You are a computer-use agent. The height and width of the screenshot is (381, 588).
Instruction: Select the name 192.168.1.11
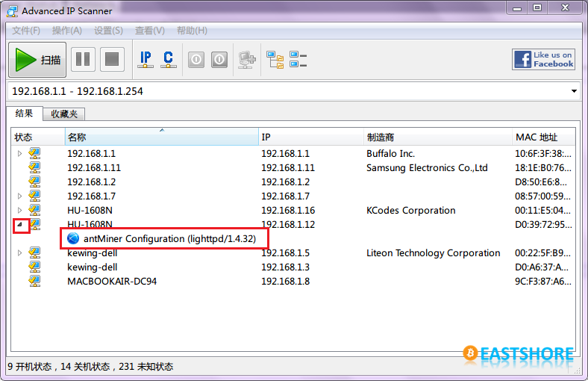94,168
